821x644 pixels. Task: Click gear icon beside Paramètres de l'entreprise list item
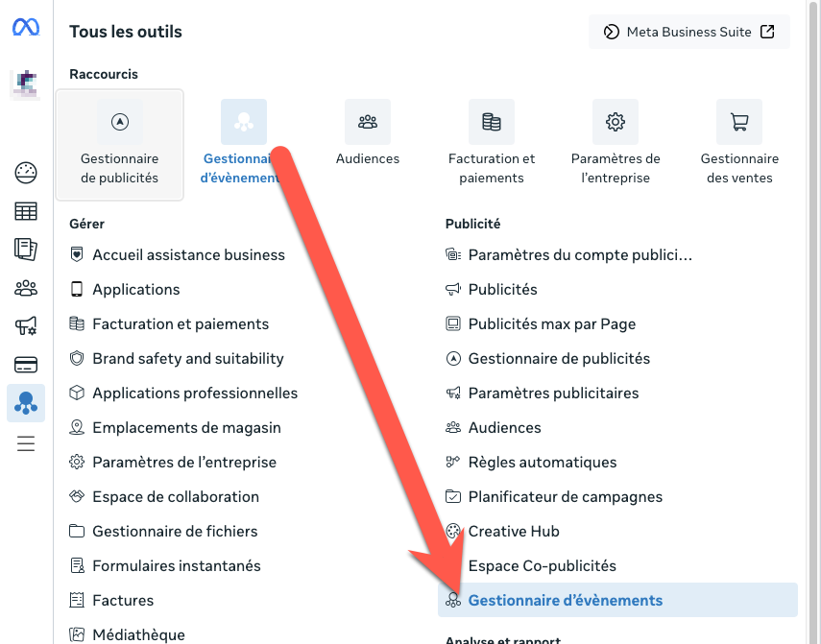point(77,462)
